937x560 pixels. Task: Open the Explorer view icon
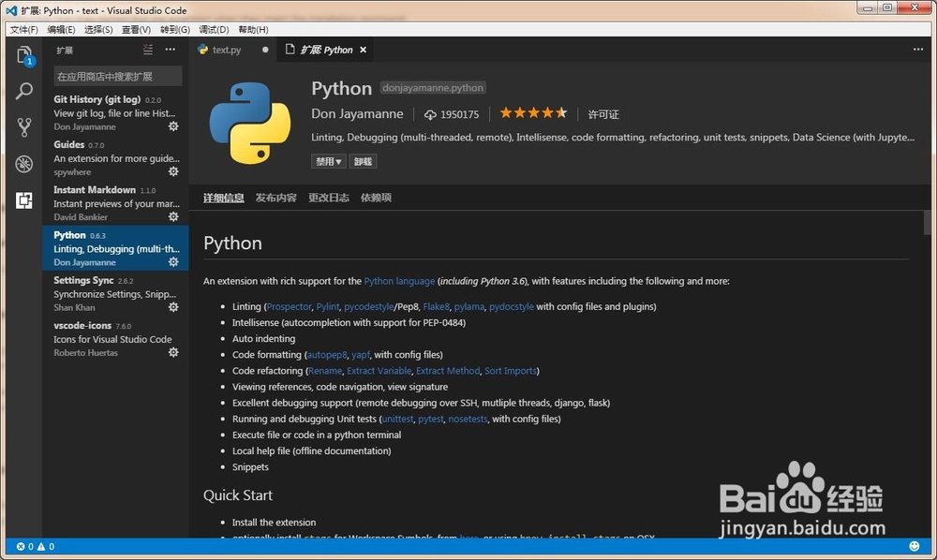click(24, 55)
